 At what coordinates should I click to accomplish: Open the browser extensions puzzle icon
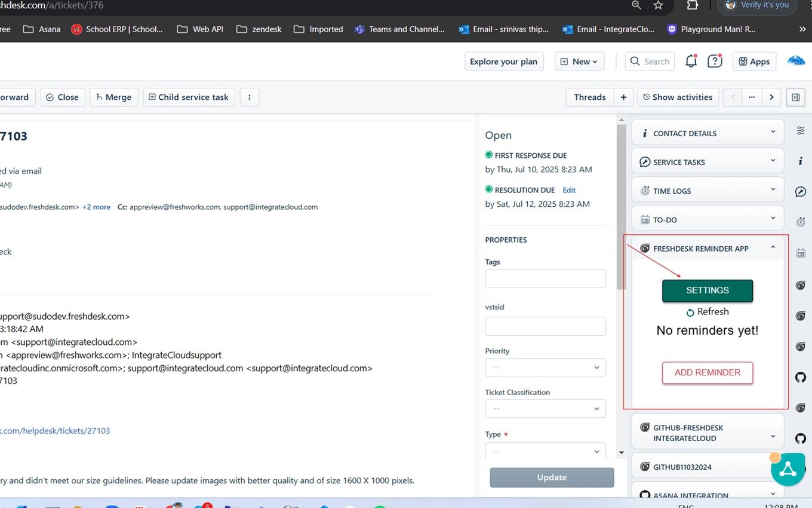tap(692, 5)
